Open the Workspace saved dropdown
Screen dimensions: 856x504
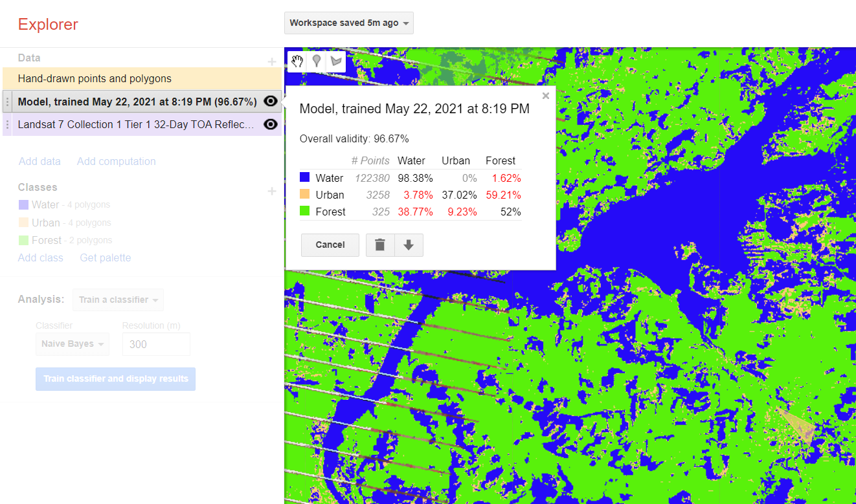pyautogui.click(x=348, y=23)
